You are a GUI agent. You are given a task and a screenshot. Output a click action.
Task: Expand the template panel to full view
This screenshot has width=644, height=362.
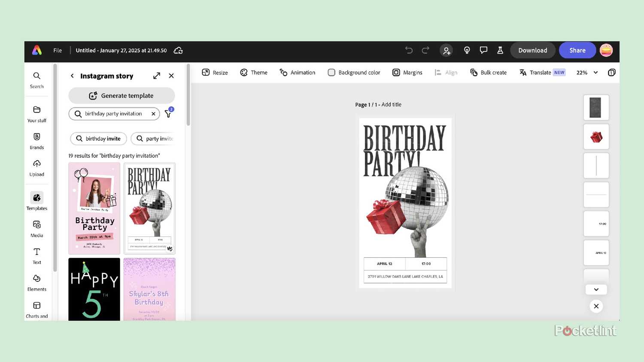click(x=156, y=75)
